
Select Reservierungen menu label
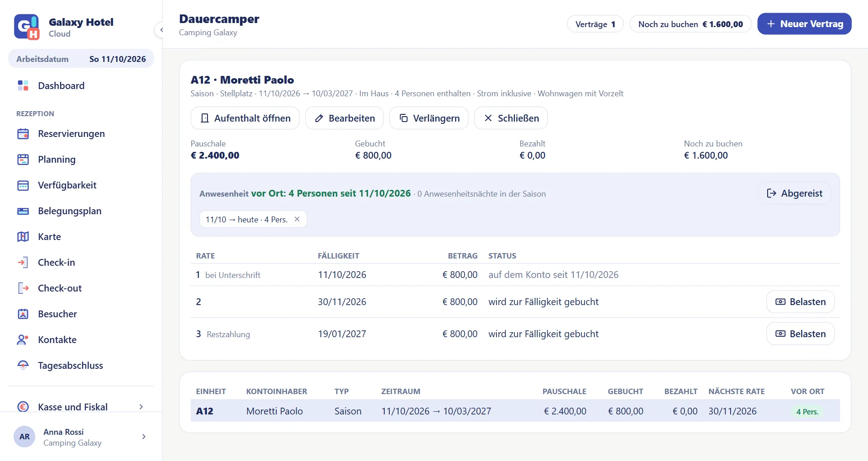pyautogui.click(x=71, y=134)
